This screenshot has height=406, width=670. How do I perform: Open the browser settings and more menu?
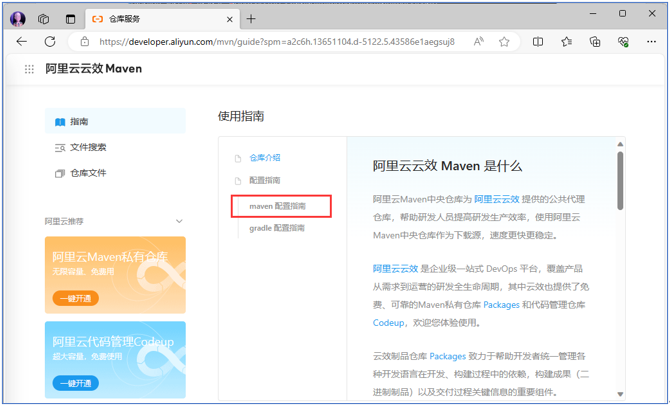(651, 41)
